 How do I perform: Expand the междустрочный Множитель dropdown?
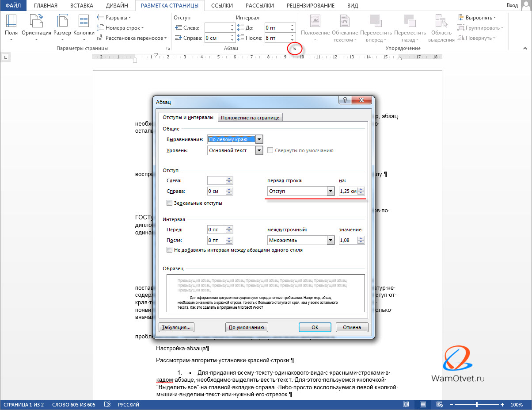[x=330, y=240]
